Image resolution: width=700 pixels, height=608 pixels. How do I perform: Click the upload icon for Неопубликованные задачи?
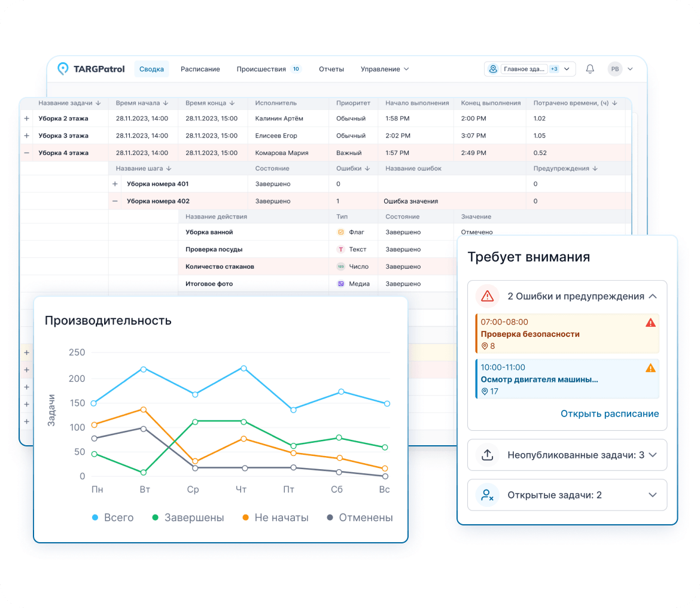pyautogui.click(x=487, y=455)
